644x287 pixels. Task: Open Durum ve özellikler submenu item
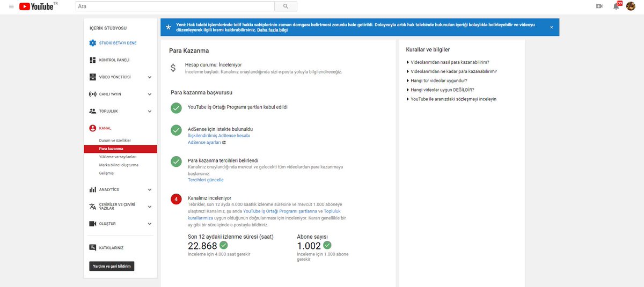pos(115,141)
